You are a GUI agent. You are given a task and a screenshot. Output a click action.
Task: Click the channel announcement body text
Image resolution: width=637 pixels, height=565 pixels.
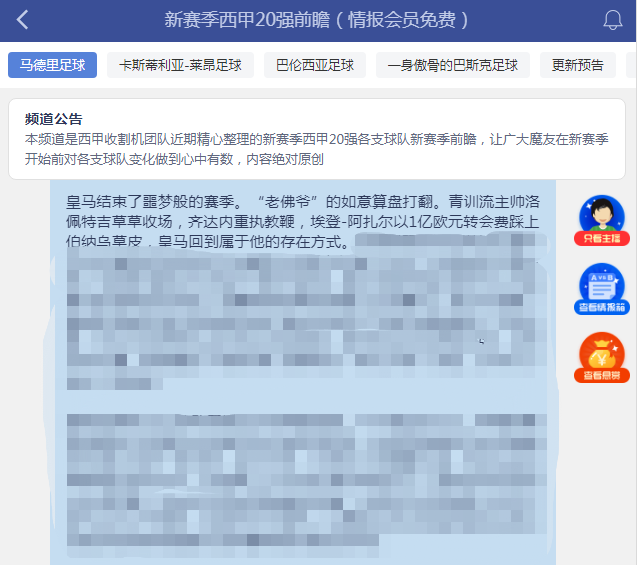click(300, 149)
